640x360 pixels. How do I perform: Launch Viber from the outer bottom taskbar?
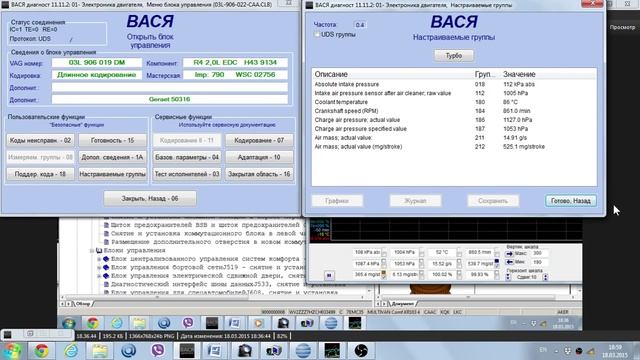point(158,351)
